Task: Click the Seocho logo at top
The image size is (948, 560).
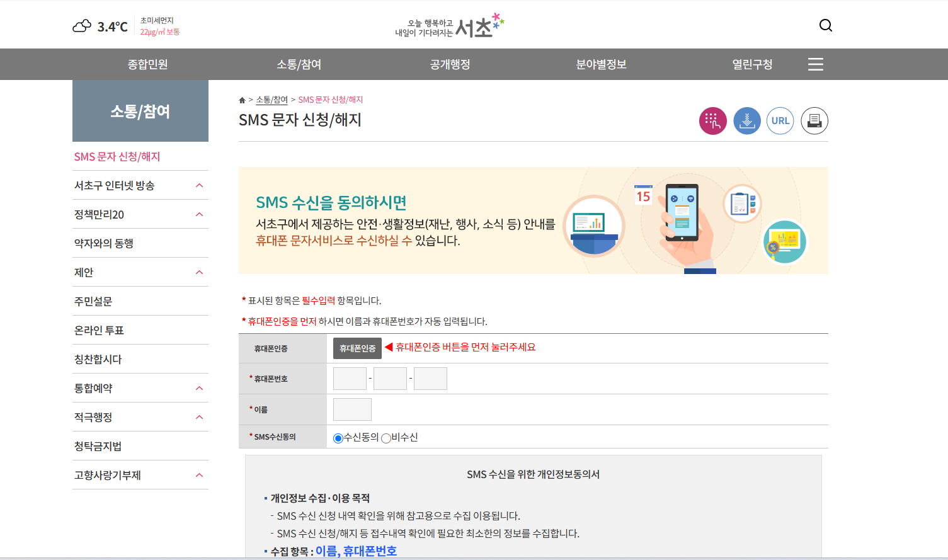Action: click(450, 26)
